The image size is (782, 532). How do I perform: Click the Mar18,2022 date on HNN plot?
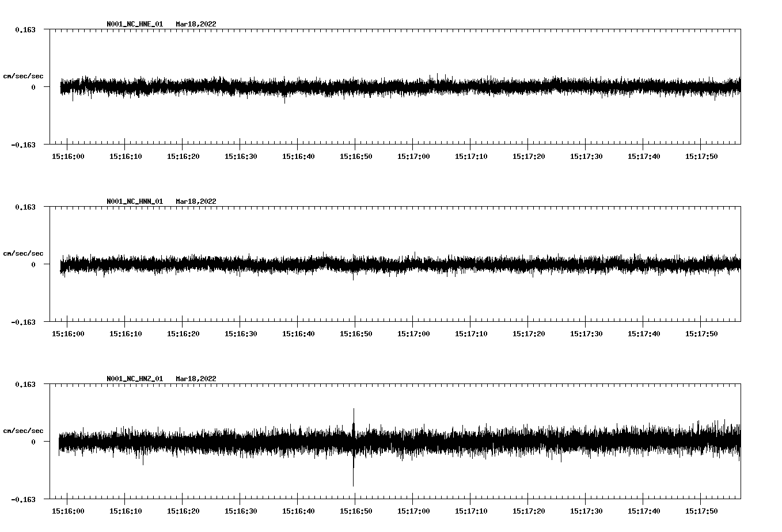pyautogui.click(x=196, y=202)
